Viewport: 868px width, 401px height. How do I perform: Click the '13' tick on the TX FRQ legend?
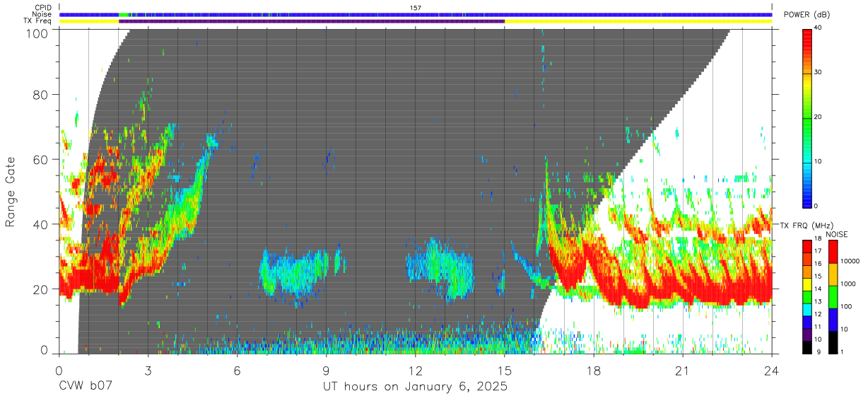(x=818, y=301)
